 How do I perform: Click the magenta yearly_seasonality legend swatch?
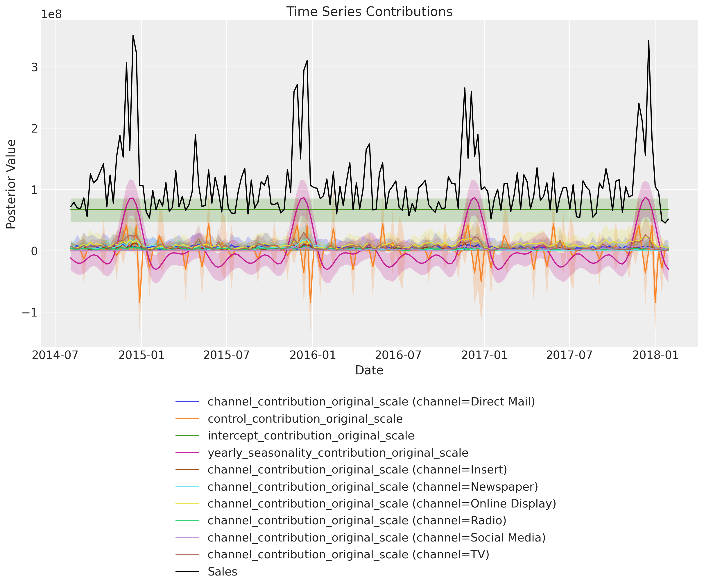187,453
